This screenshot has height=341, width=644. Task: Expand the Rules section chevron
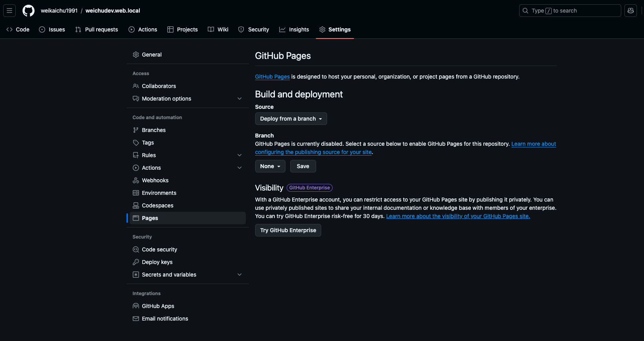(x=240, y=155)
